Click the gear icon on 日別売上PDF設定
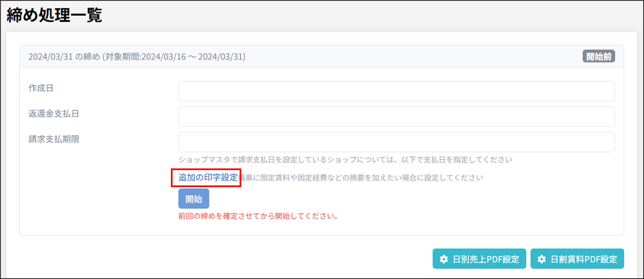This screenshot has height=279, width=644. pyautogui.click(x=444, y=259)
